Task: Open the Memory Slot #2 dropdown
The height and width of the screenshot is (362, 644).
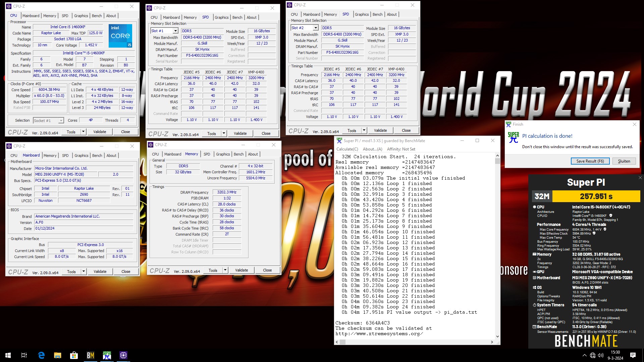Action: (315, 28)
